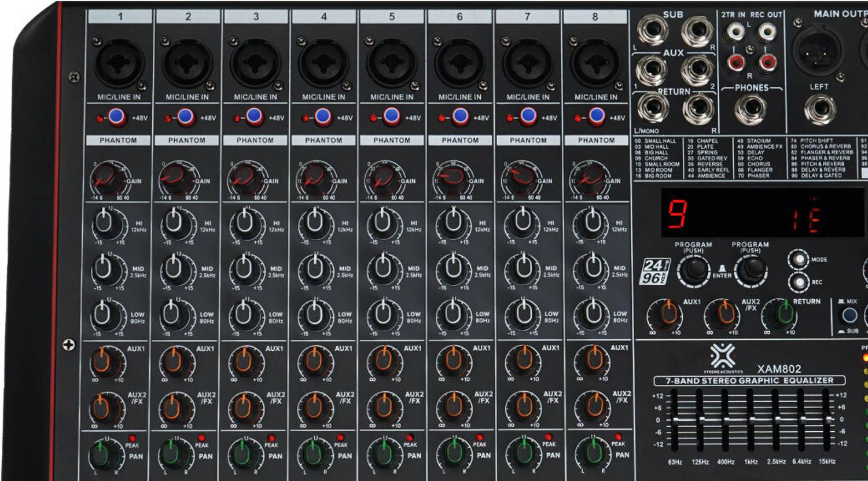Enable +48V phantom power on channel 3
Screen dimensions: 868x481
254,118
